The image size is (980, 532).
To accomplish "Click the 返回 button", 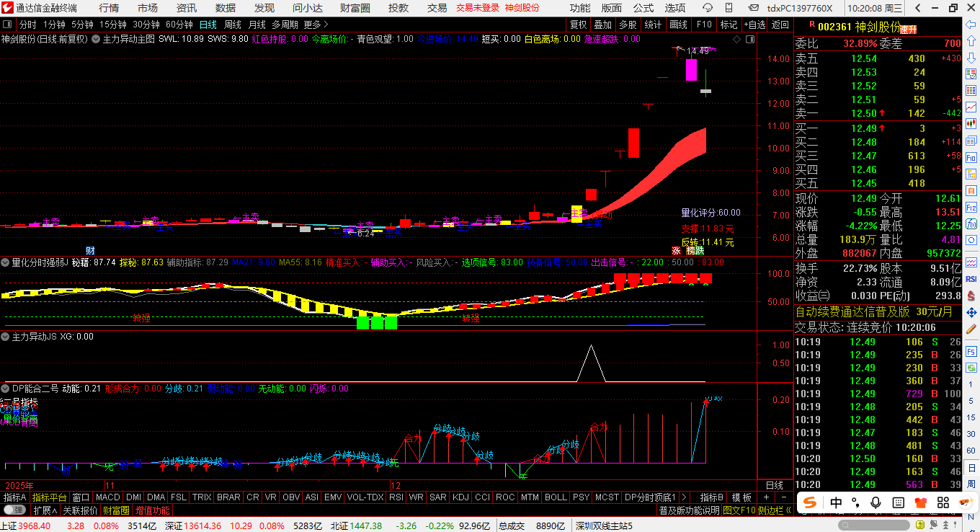I will pyautogui.click(x=780, y=25).
